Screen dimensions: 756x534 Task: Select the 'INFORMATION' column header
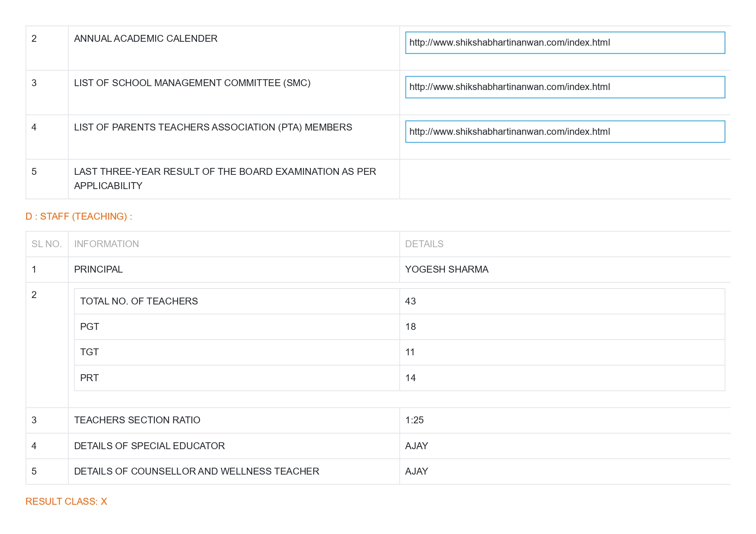point(106,244)
